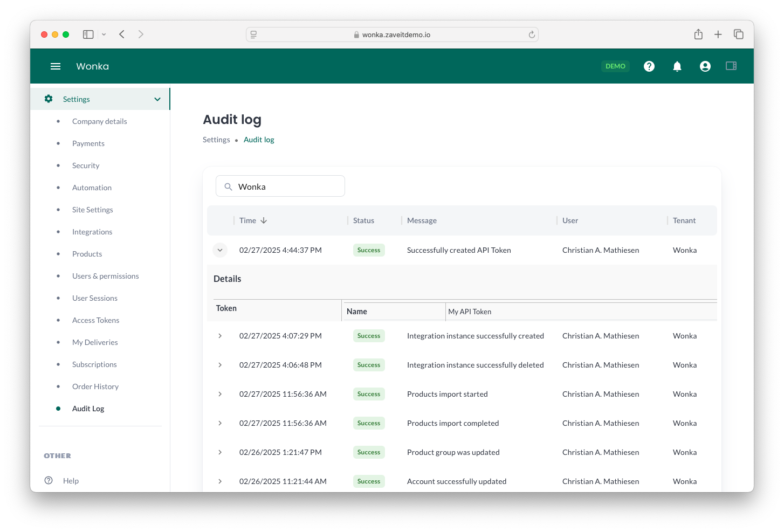This screenshot has height=532, width=784.
Task: Click the Tenant column header
Action: click(684, 220)
